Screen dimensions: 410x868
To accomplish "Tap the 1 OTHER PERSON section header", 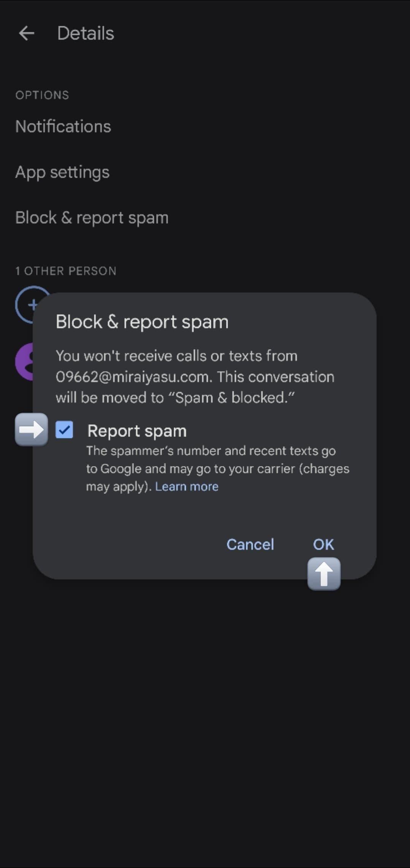I will pyautogui.click(x=66, y=271).
